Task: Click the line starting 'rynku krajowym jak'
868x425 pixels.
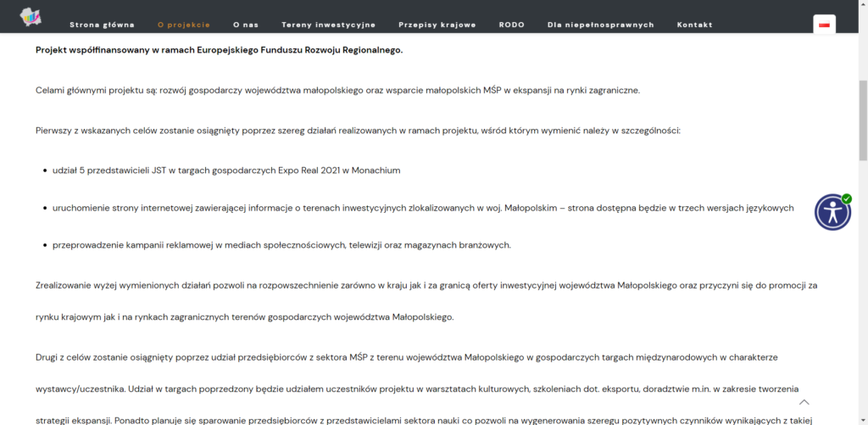Action: [245, 318]
